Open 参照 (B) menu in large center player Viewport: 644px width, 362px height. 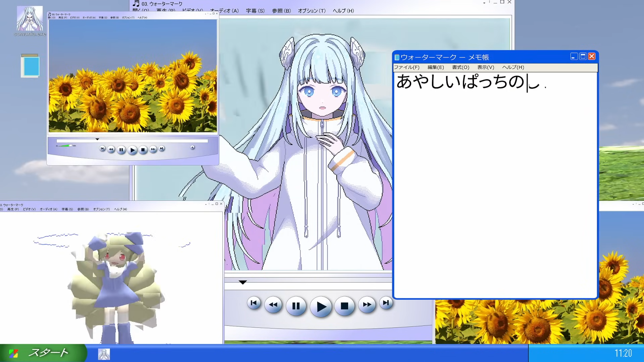[281, 11]
